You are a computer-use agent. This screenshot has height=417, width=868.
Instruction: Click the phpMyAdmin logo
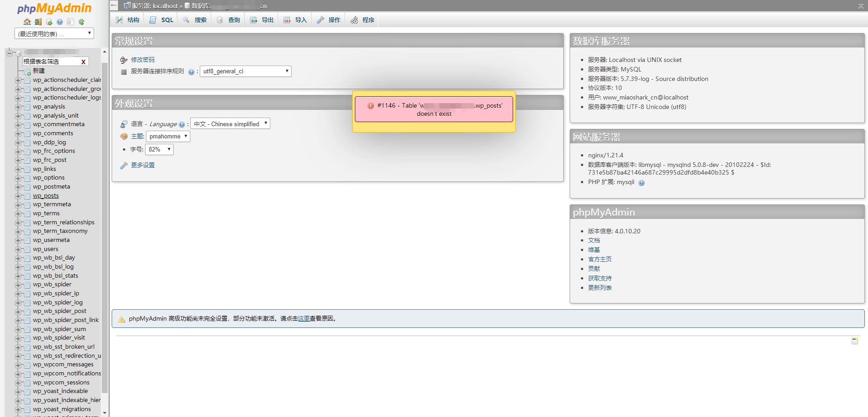[x=54, y=8]
